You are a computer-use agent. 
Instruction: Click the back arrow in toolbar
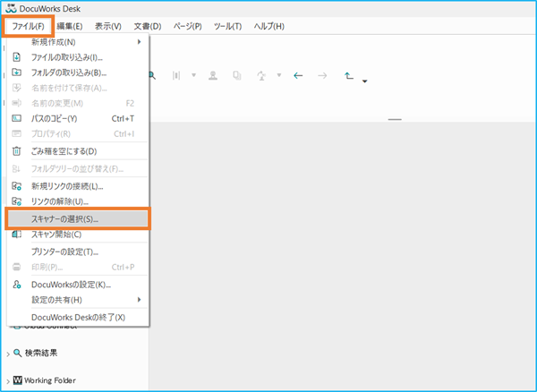[x=298, y=76]
